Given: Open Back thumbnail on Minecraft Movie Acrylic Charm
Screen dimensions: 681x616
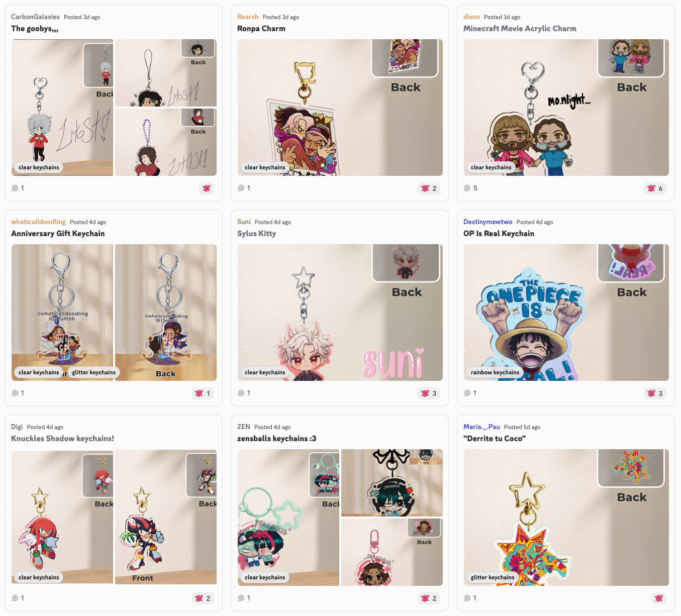Looking at the screenshot, I should pyautogui.click(x=631, y=58).
